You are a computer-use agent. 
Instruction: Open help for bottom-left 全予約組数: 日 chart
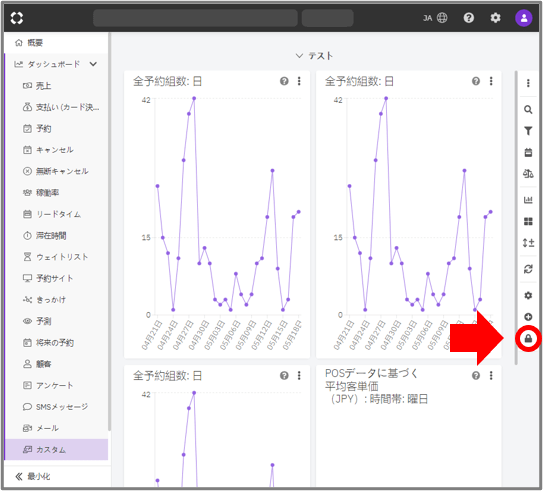[284, 375]
